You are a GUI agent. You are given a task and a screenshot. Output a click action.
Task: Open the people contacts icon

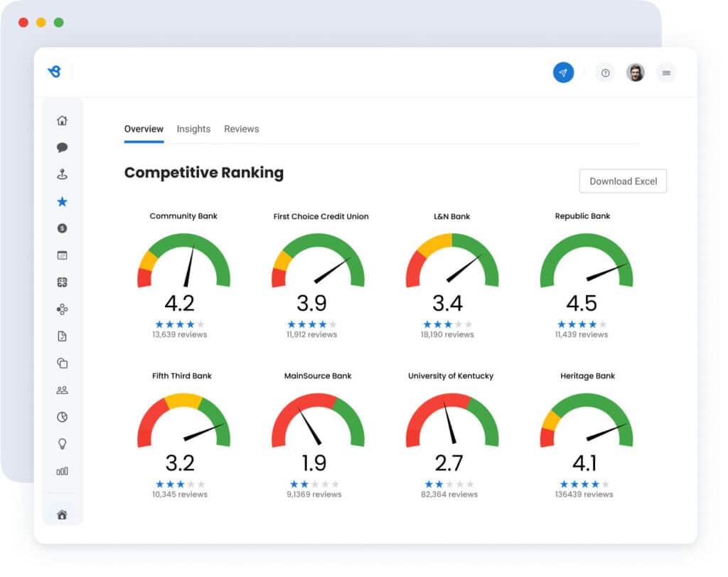pyautogui.click(x=62, y=391)
